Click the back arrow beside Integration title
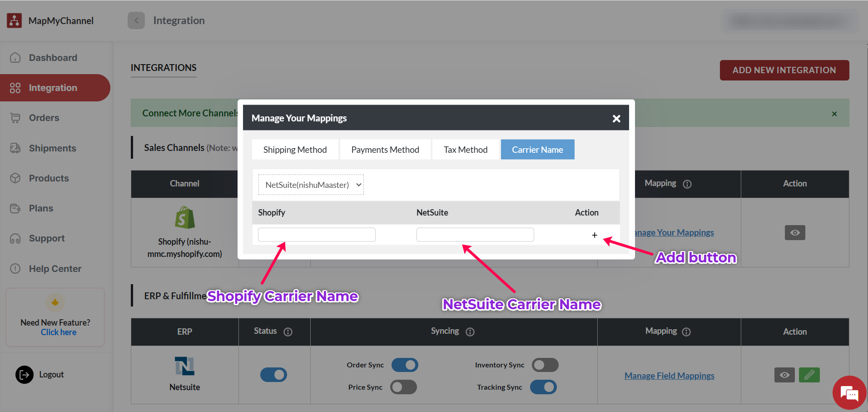 tap(136, 20)
